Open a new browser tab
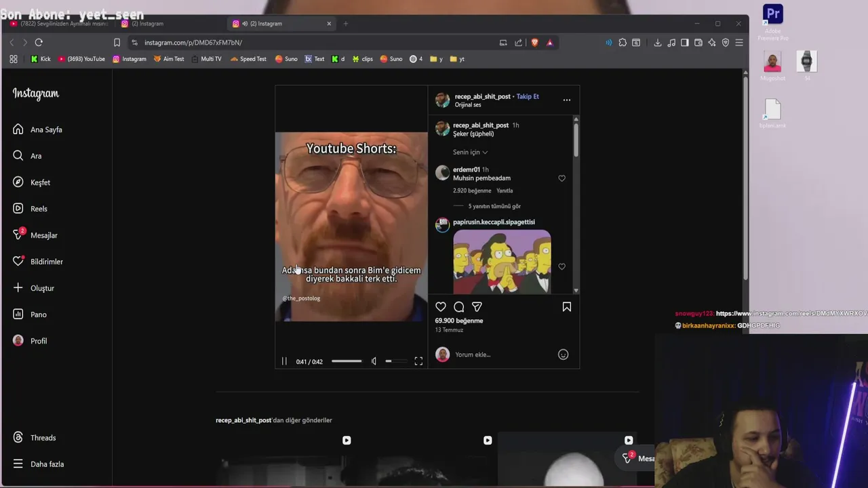The width and height of the screenshot is (868, 488). point(346,24)
